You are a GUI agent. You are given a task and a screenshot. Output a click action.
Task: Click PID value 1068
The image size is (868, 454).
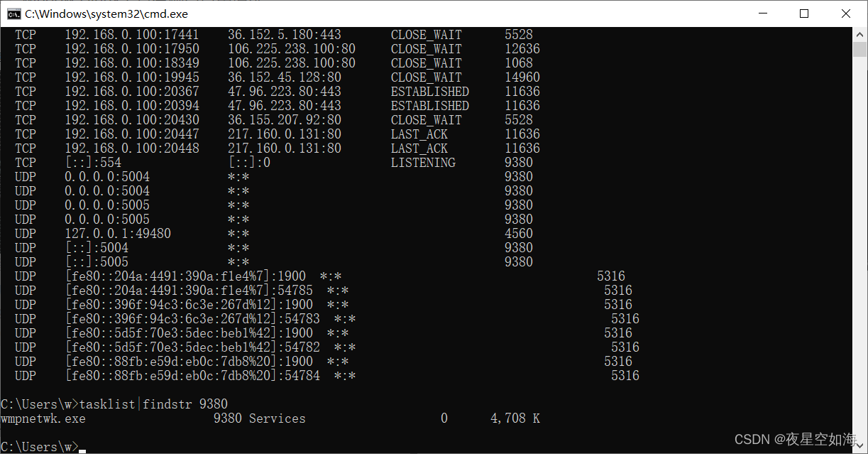(519, 63)
